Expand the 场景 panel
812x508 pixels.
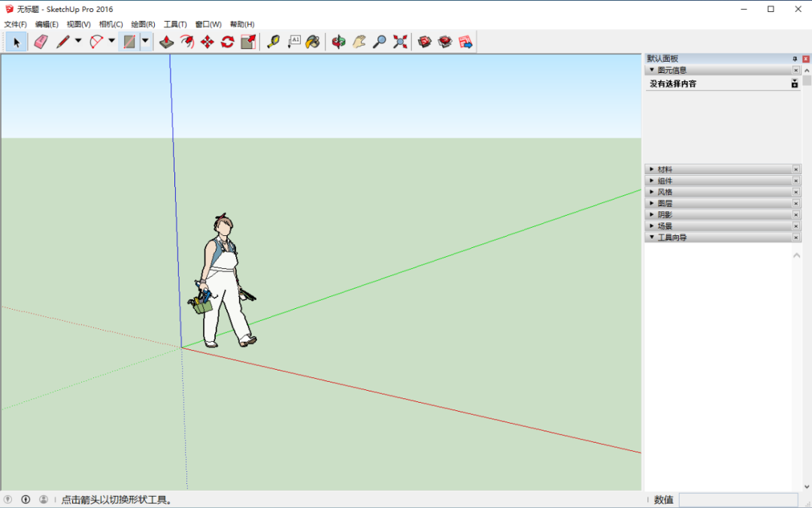[651, 225]
